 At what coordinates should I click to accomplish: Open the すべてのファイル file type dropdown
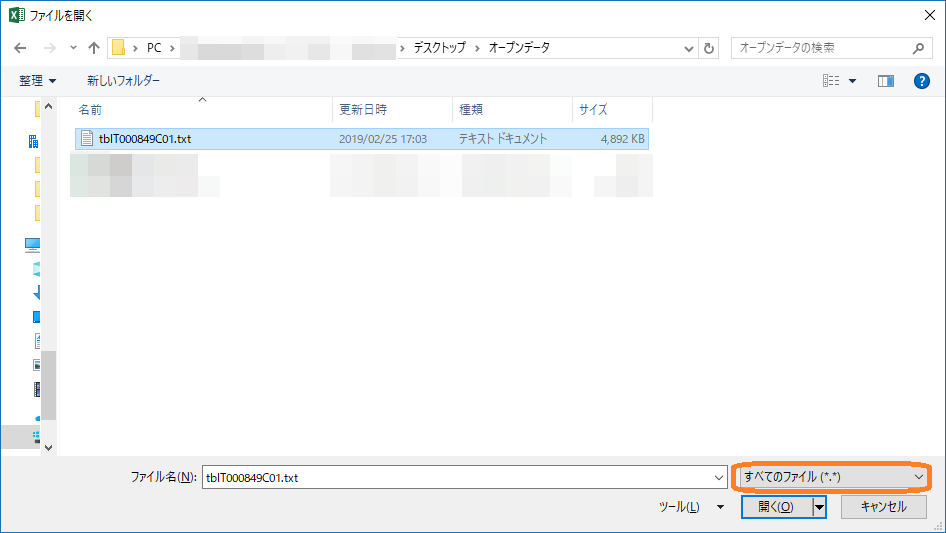832,478
